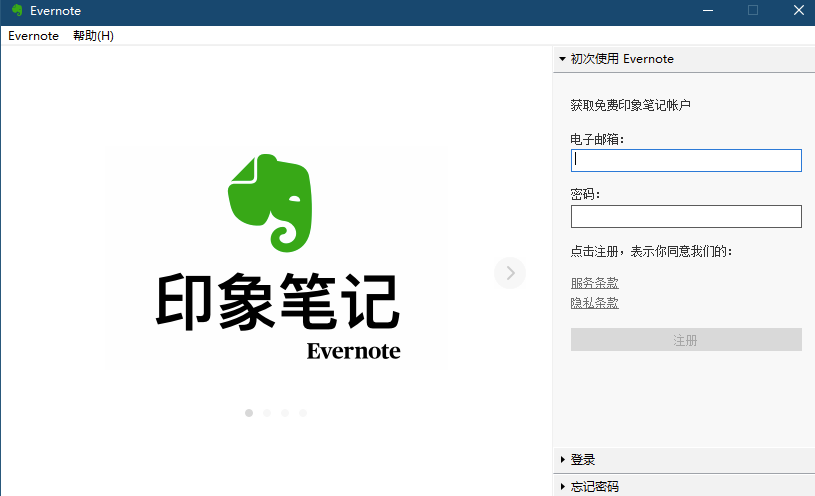Open the 帮助(H) menu
815x496 pixels.
pyautogui.click(x=93, y=36)
